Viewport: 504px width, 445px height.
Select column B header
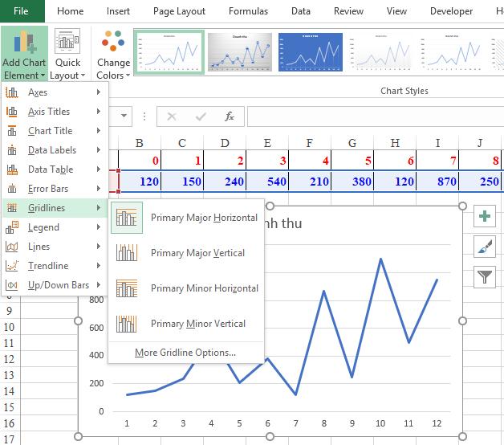(140, 143)
